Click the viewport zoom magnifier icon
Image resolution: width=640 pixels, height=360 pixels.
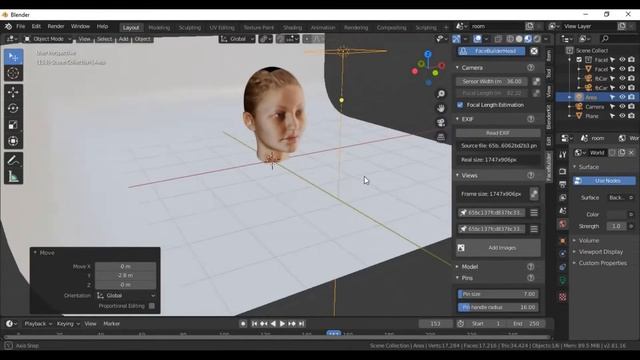(441, 94)
